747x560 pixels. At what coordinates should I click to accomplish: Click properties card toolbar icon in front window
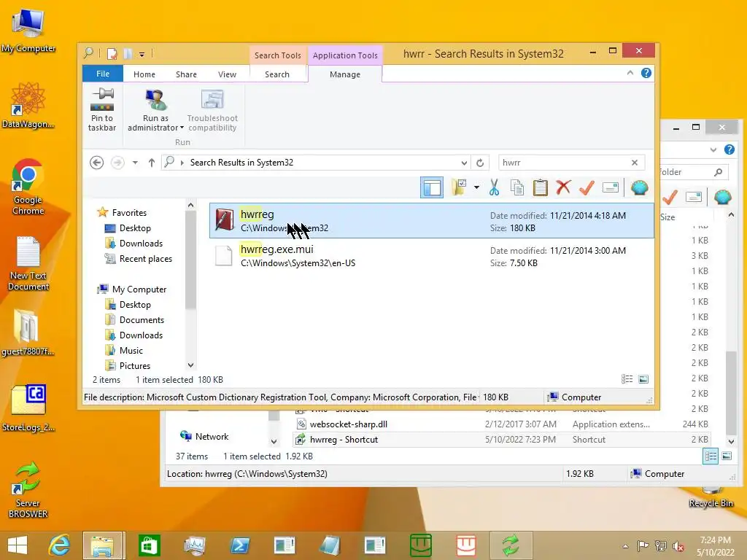pos(611,187)
